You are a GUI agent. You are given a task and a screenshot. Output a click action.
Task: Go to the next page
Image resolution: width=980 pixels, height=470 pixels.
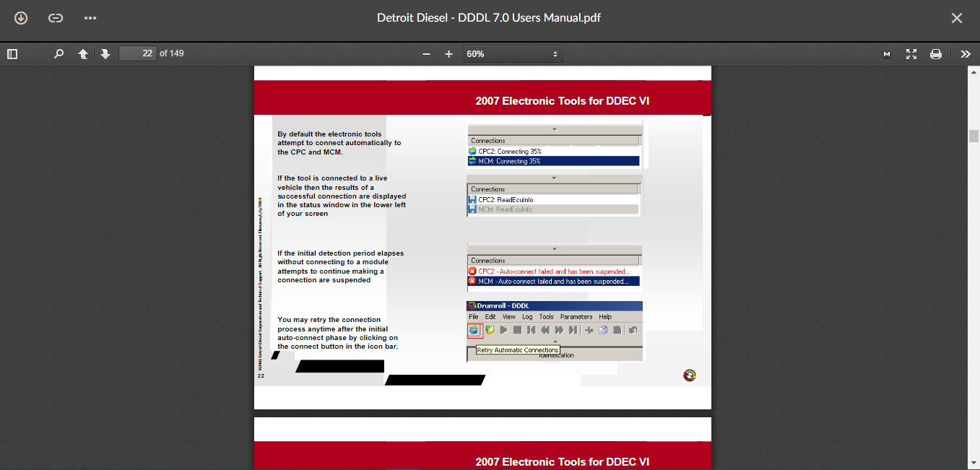(x=105, y=54)
